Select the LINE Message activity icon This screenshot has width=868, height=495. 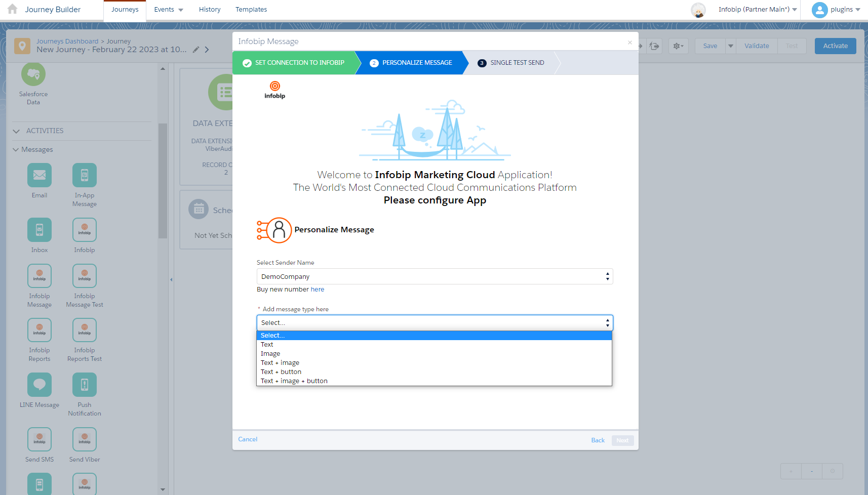[40, 385]
